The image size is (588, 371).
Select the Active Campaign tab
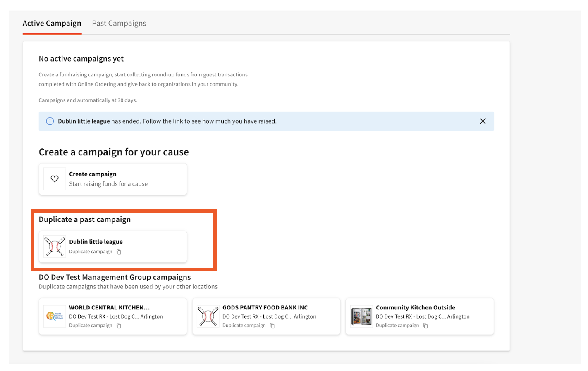pos(52,23)
